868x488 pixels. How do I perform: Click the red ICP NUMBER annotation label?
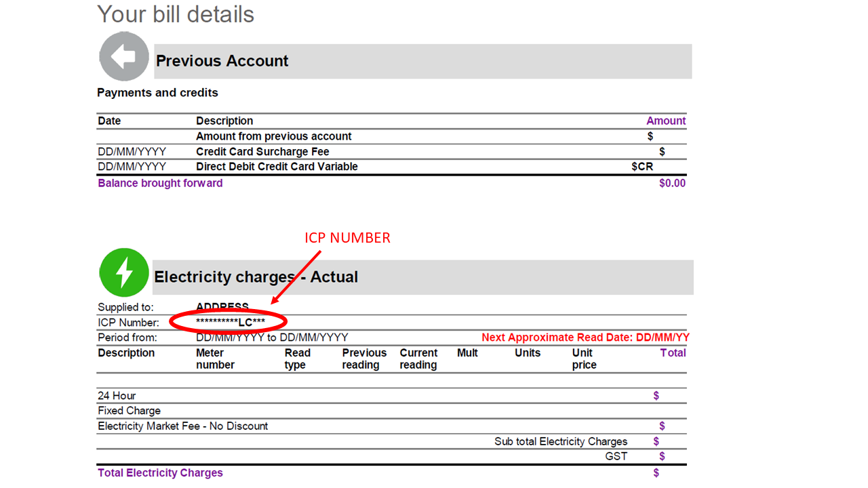(x=347, y=238)
